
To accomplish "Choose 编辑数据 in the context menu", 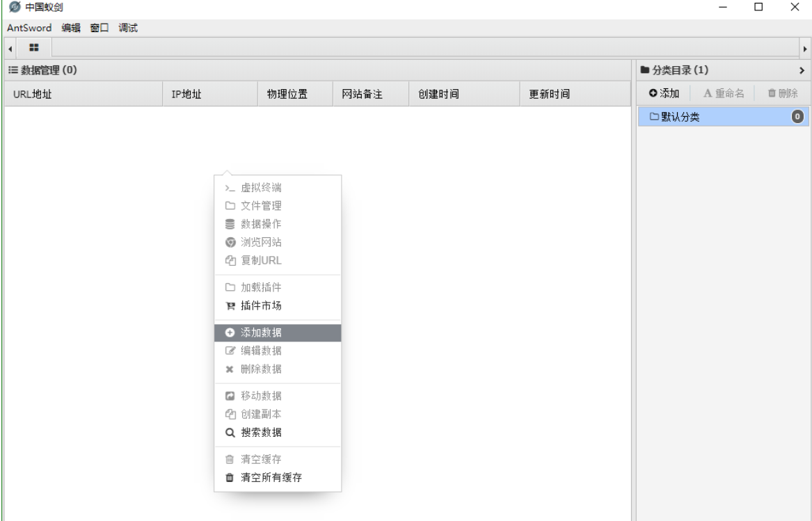I will 278,351.
